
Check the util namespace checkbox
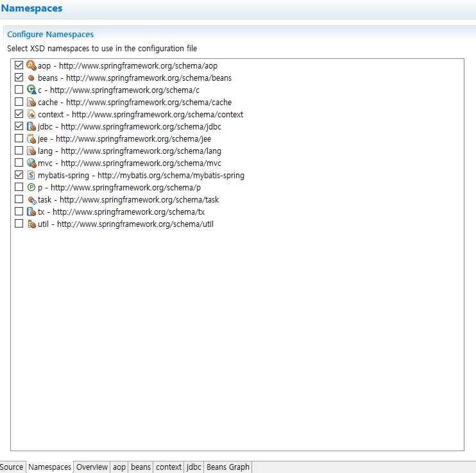pos(19,224)
